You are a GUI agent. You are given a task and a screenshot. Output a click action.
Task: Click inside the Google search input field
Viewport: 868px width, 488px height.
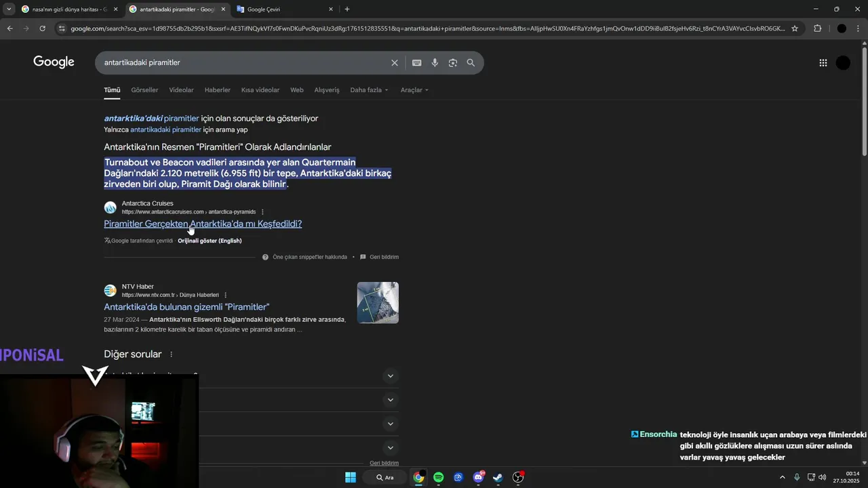click(244, 62)
